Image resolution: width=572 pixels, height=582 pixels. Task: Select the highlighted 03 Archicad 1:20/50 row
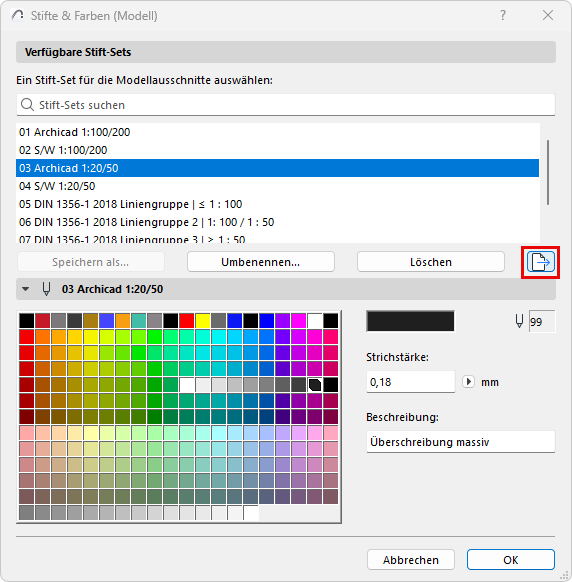tap(277, 168)
